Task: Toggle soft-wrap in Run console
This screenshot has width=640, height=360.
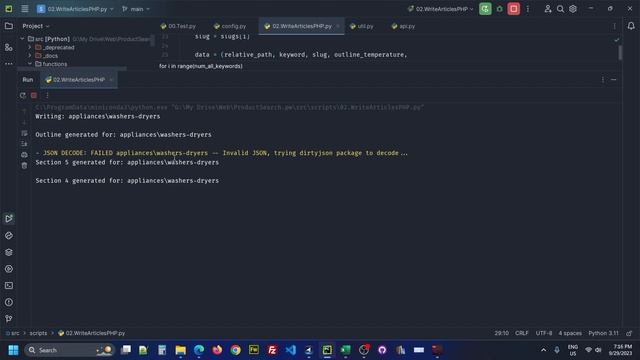Action: pos(24,133)
